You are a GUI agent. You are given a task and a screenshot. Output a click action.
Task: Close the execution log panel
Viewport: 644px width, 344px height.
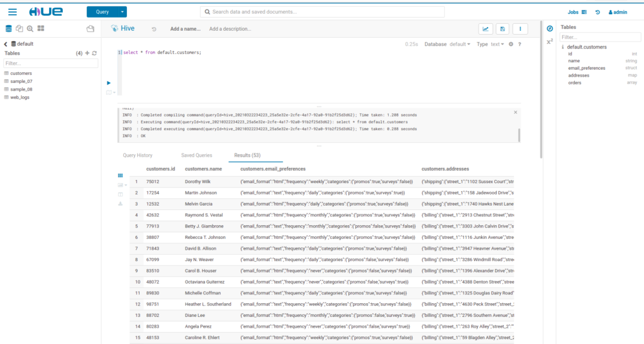[x=516, y=112]
